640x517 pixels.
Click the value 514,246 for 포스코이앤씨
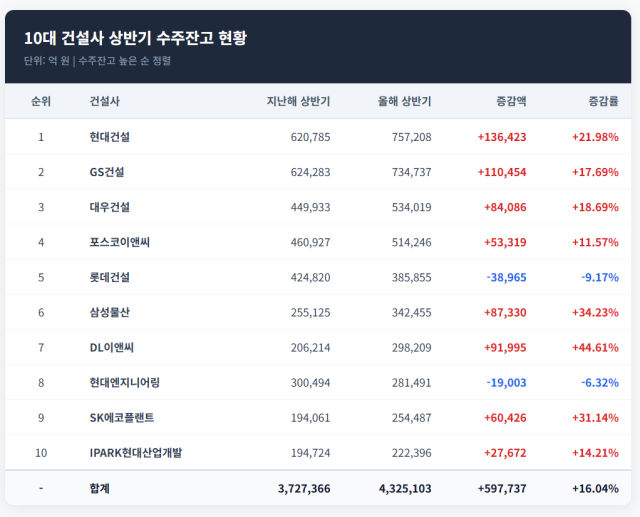tap(411, 242)
